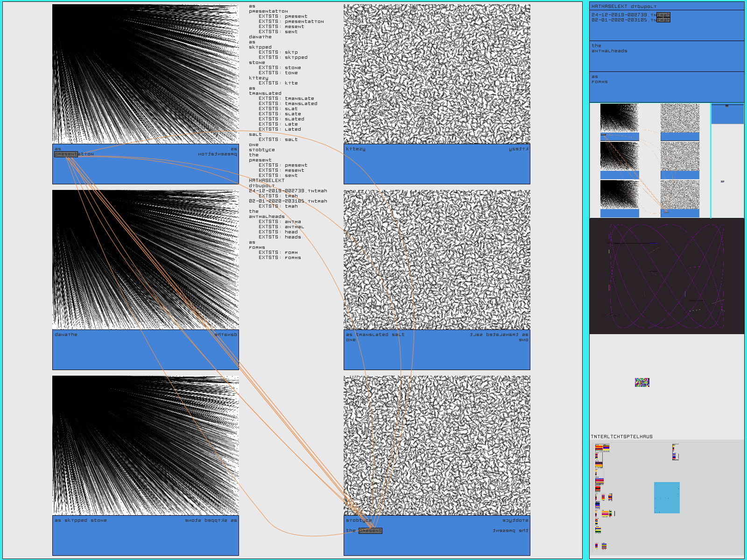Click the light blue square in INTERLICHTSPIELHAUS

coord(667,497)
